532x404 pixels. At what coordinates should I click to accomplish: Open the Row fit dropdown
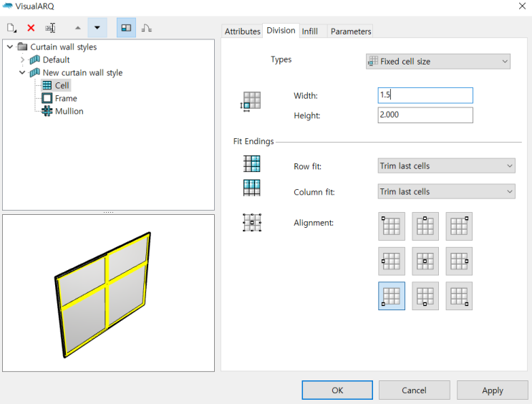click(446, 165)
